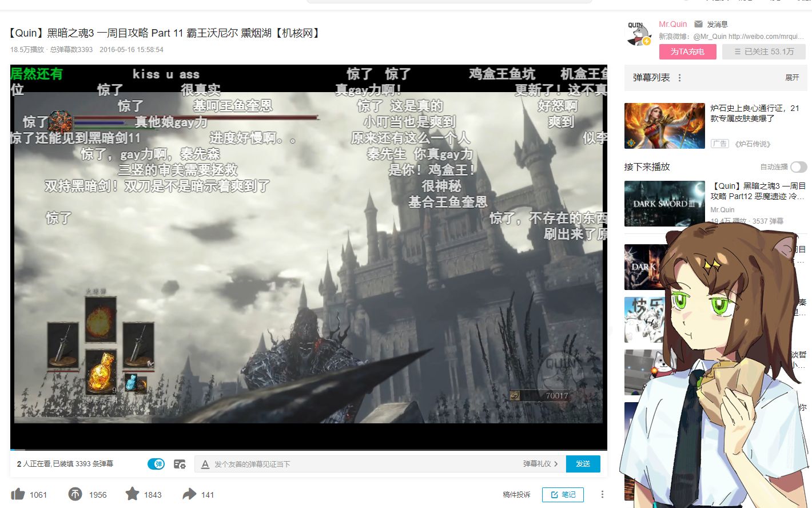
Task: Click the 新浪微博 @Mr_Quin description line
Action: 731,37
